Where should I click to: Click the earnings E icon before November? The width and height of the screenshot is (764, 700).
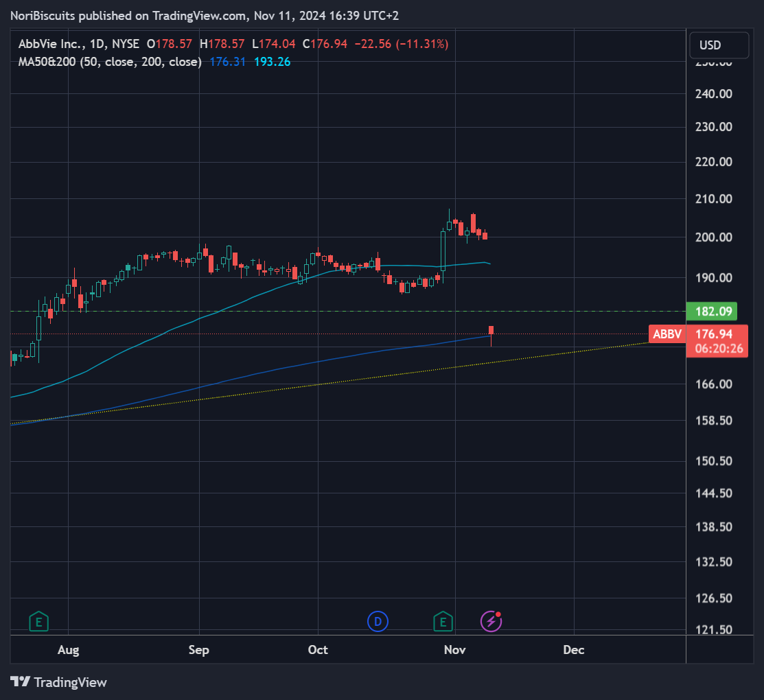click(443, 622)
